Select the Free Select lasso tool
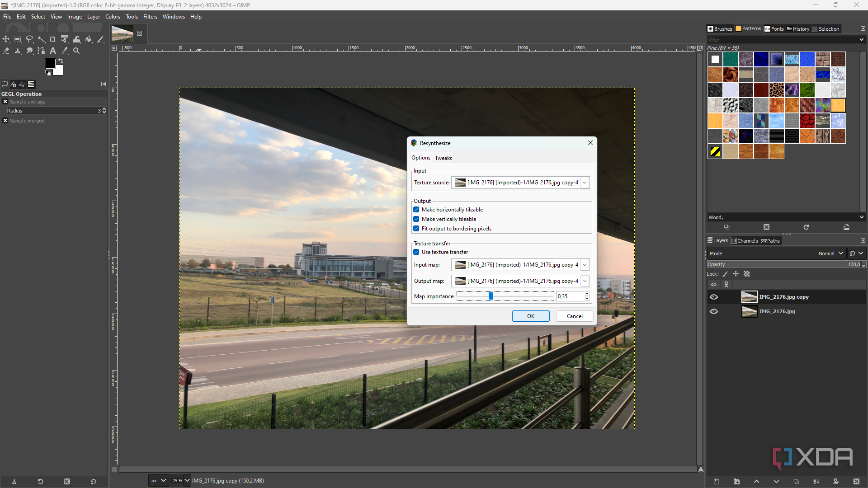The image size is (868, 488). click(29, 39)
